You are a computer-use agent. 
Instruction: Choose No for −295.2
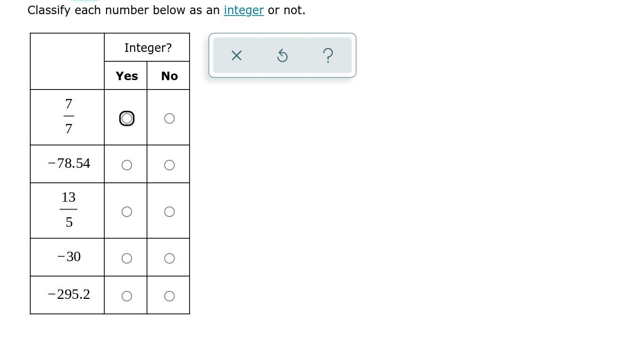pos(169,296)
